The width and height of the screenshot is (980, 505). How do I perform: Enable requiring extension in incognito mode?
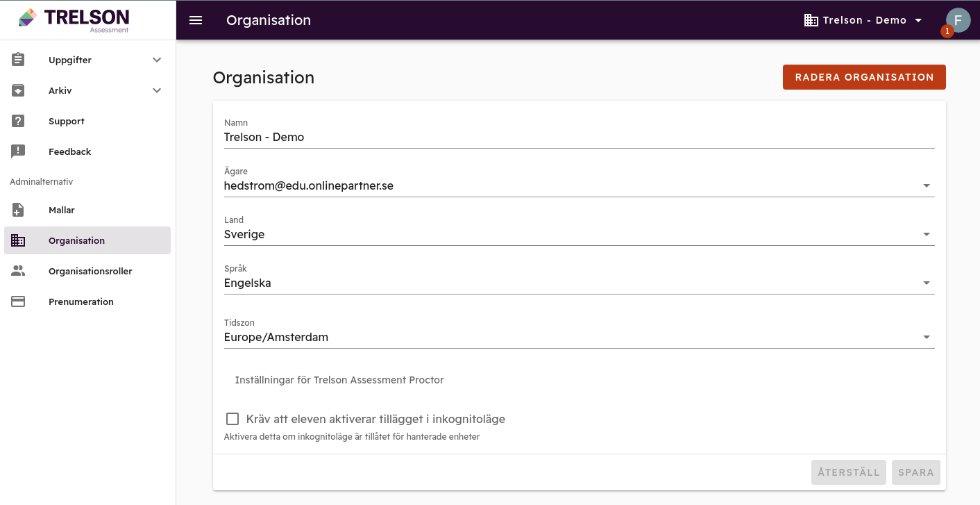click(x=233, y=419)
